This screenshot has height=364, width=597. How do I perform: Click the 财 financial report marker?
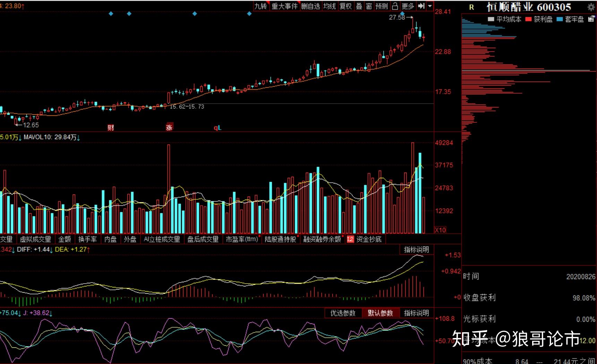tap(111, 127)
